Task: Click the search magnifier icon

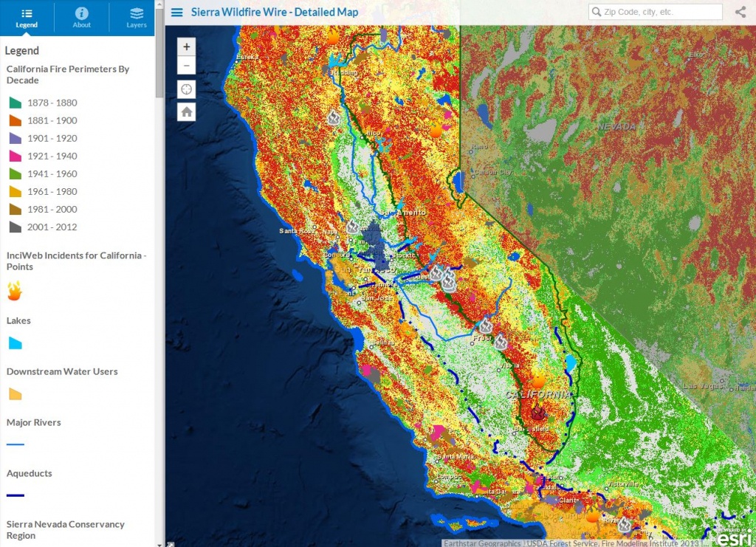Action: tap(596, 13)
